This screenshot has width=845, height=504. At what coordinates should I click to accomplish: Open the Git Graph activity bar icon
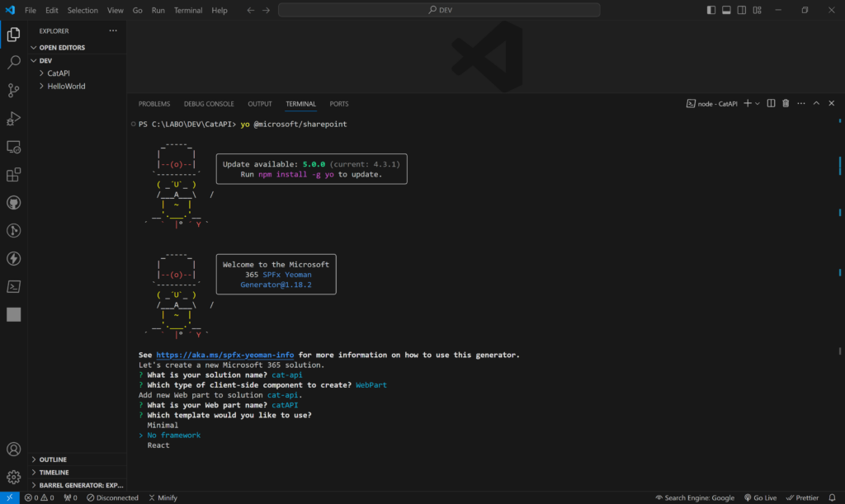pyautogui.click(x=13, y=231)
